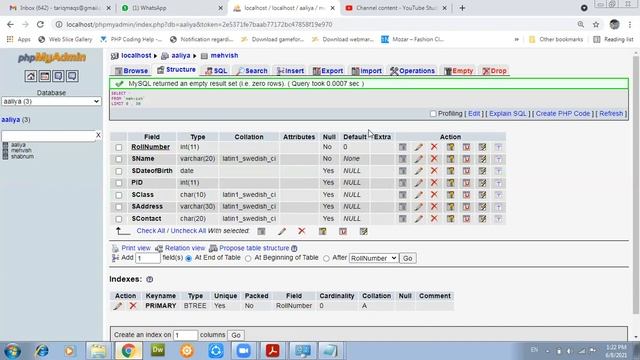Click the Refresh query link
Screen dimensions: 640x360
click(611, 114)
